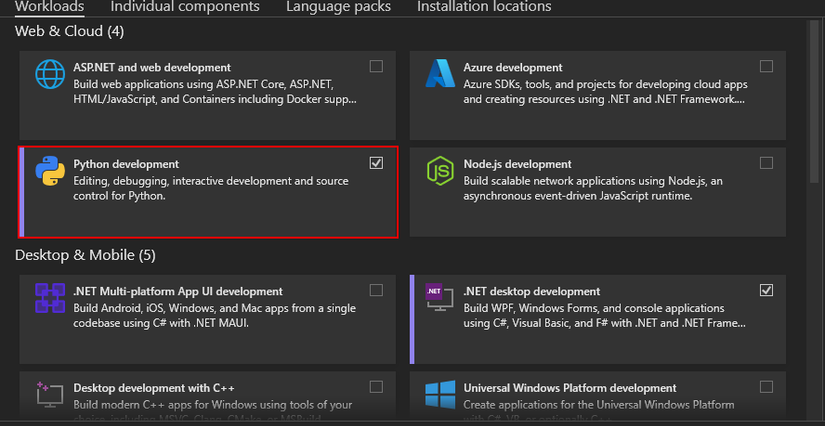Uncheck the Python development checkbox
This screenshot has width=825, height=426.
click(x=376, y=163)
